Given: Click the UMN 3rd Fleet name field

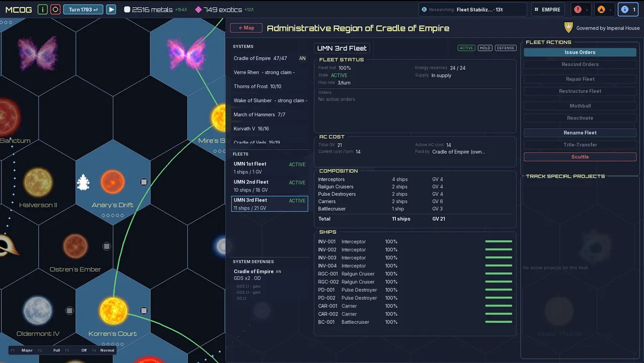Looking at the screenshot, I should coord(341,48).
